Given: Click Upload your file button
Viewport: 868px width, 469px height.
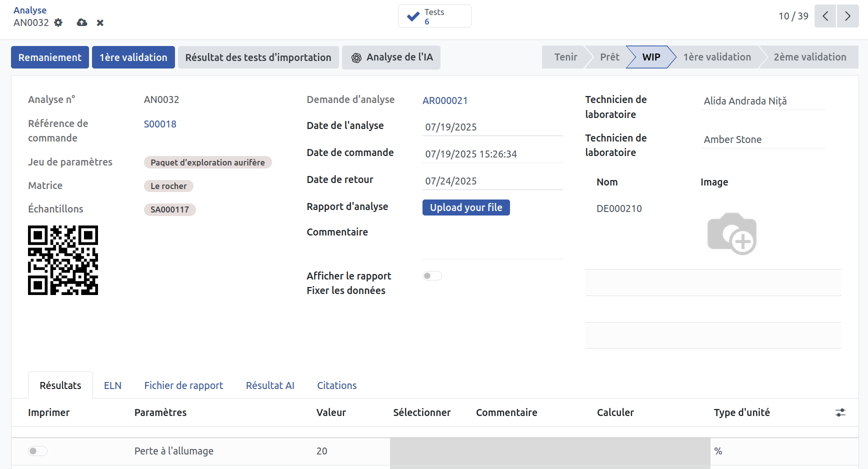Looking at the screenshot, I should (x=466, y=207).
